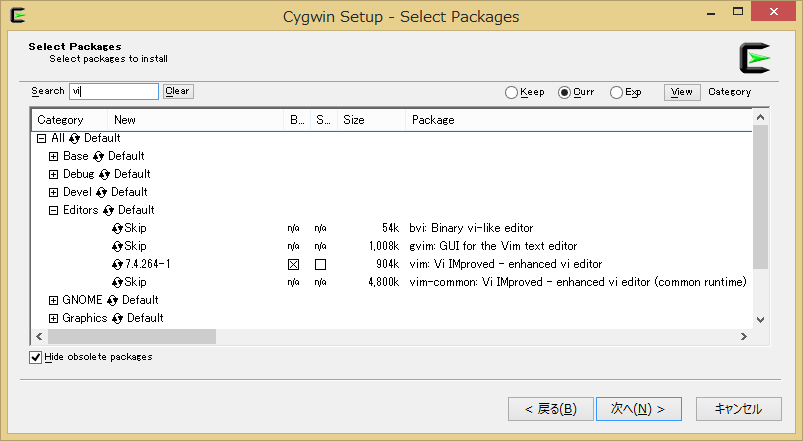Viewport: 803px width, 441px height.
Task: Cancel setup with the キャンセル button
Action: click(x=738, y=409)
